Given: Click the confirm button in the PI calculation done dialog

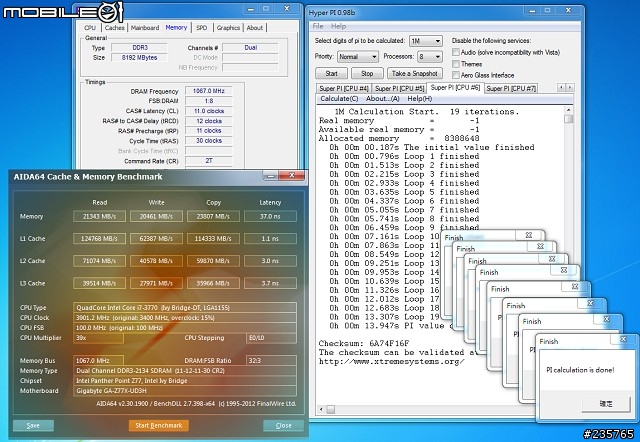Looking at the screenshot, I should tap(606, 404).
